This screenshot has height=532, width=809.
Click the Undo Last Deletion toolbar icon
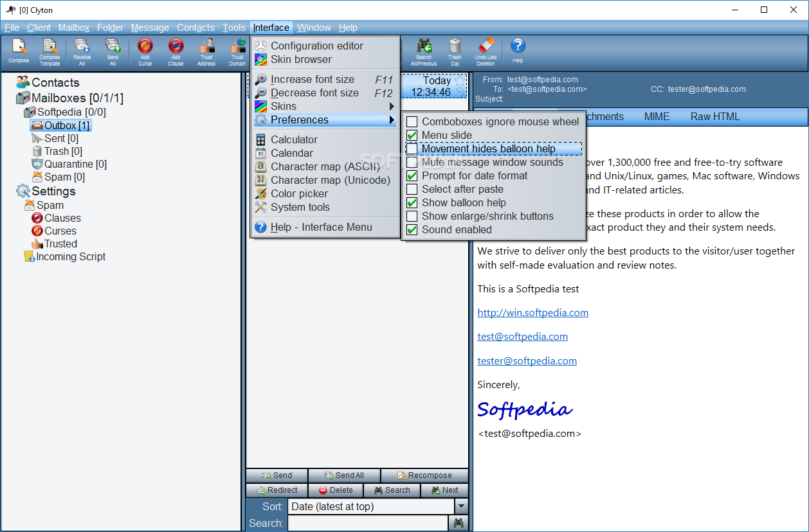point(486,52)
